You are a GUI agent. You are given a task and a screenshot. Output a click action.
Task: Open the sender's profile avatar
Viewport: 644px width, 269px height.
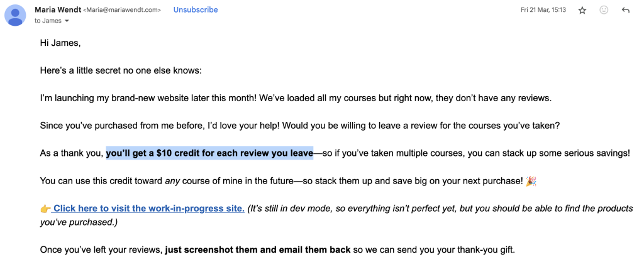[x=15, y=15]
